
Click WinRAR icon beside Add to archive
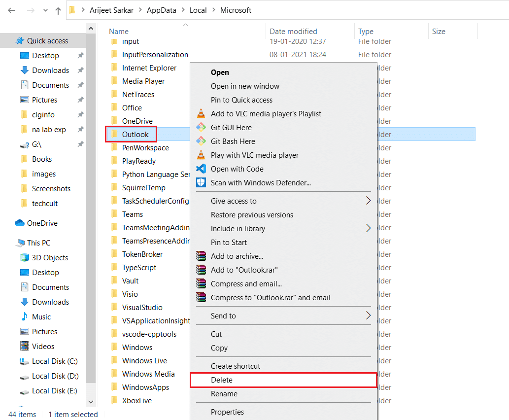[201, 256]
